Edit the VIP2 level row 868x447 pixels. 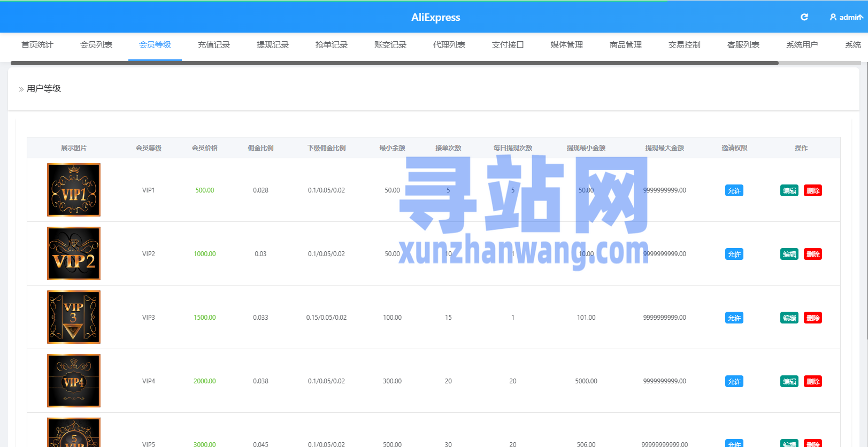(x=789, y=254)
